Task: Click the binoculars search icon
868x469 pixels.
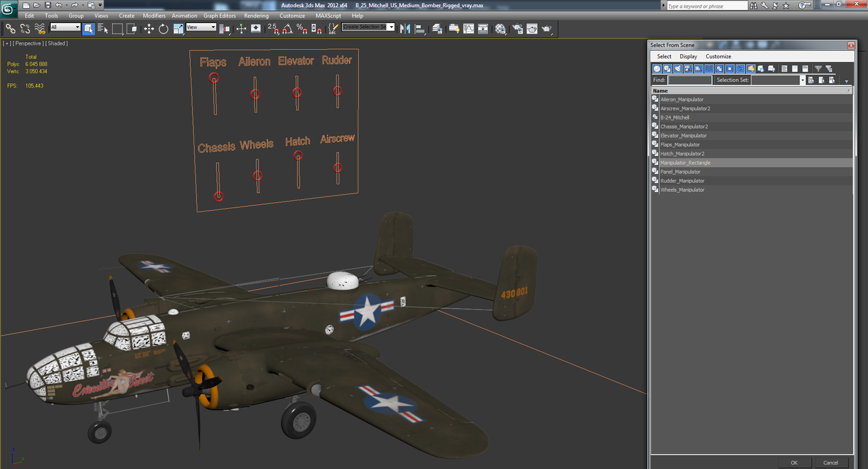Action: click(754, 5)
